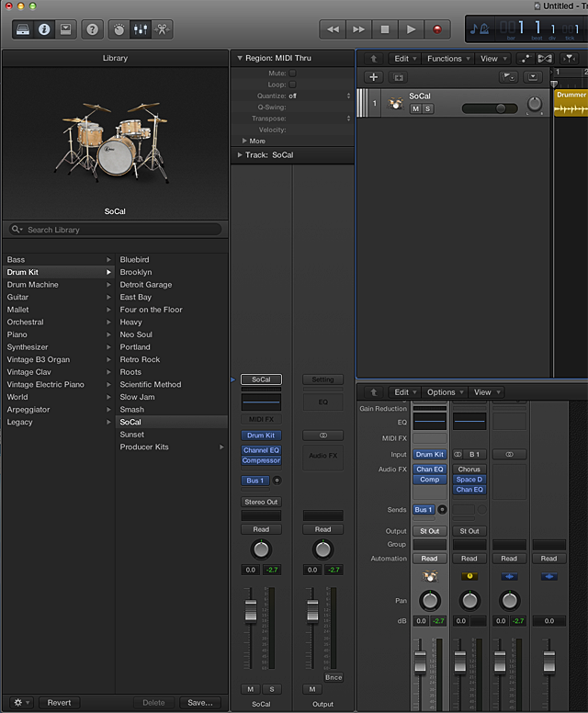Click the Mixer panel up-arrow button

(373, 392)
